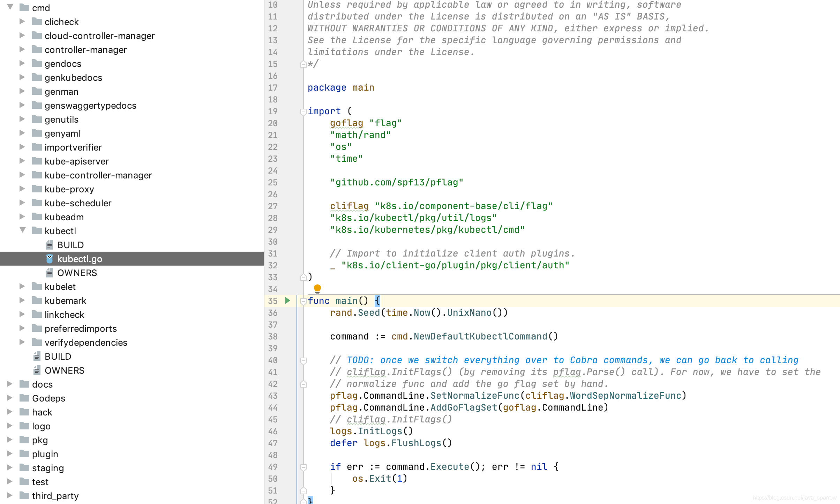Expand the kubelet folder
Image resolution: width=840 pixels, height=504 pixels.
pos(22,286)
